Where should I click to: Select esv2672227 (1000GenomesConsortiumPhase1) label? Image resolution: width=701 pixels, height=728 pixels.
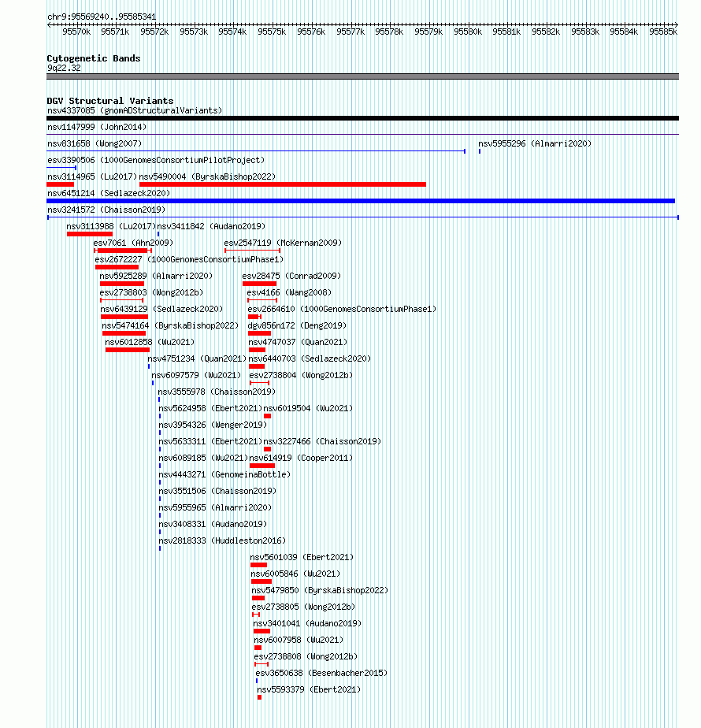tap(189, 259)
